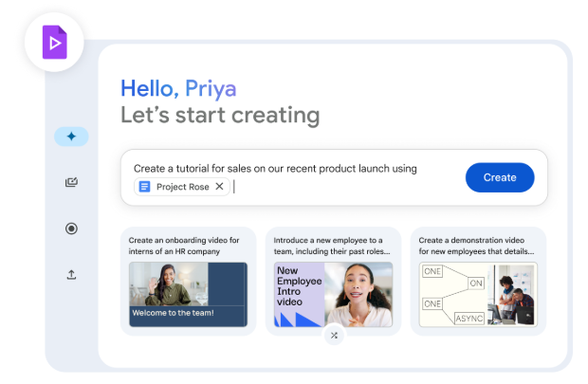
Task: Choose the onboarding video for interns suggestion
Action: [x=188, y=246]
